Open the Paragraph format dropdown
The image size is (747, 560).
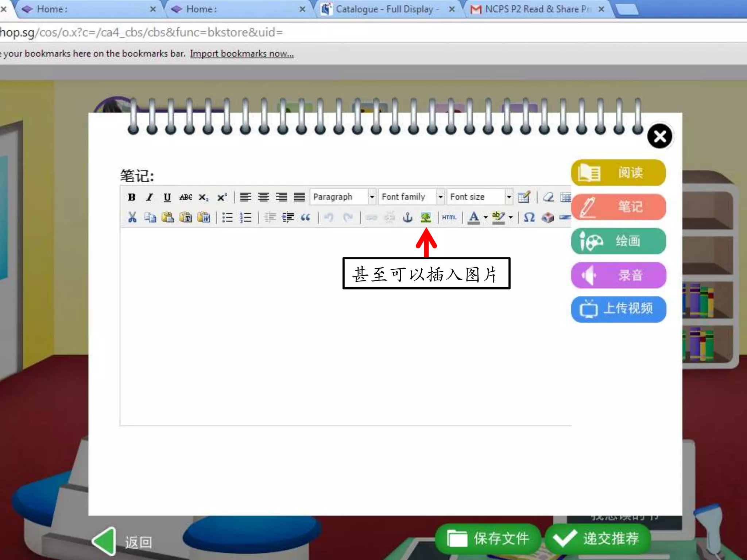[343, 197]
